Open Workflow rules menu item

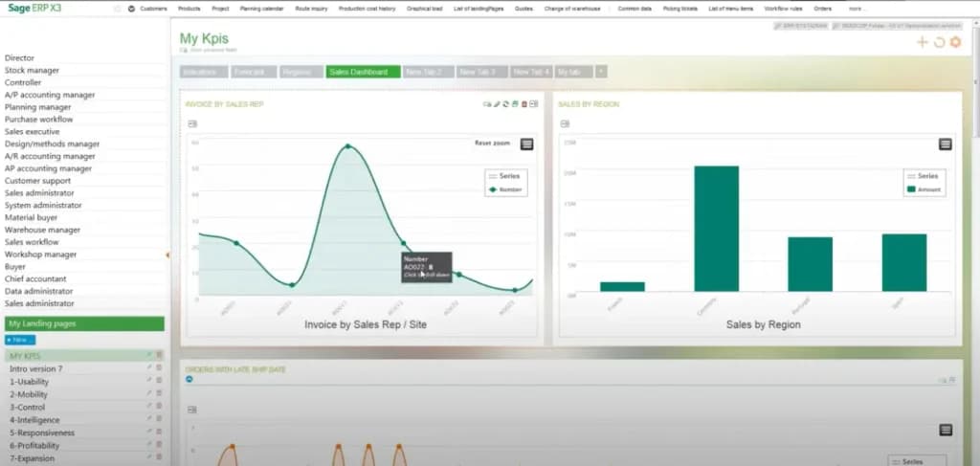click(783, 9)
